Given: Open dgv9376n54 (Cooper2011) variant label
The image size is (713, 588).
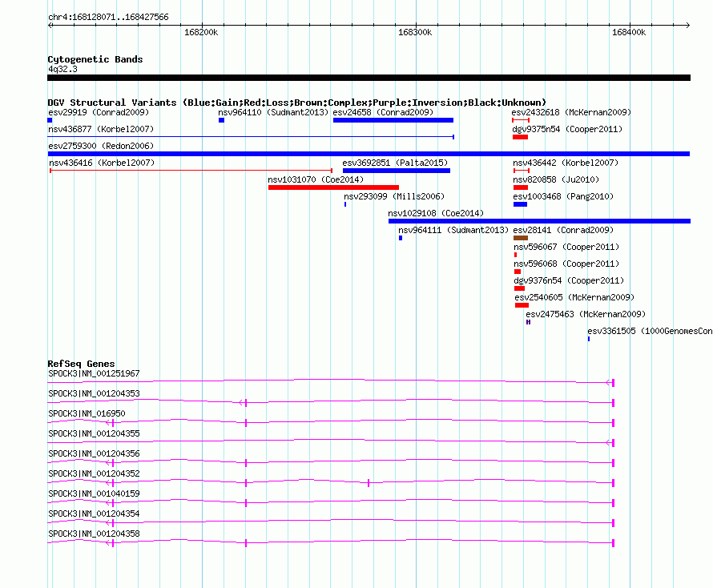Looking at the screenshot, I should (x=569, y=280).
